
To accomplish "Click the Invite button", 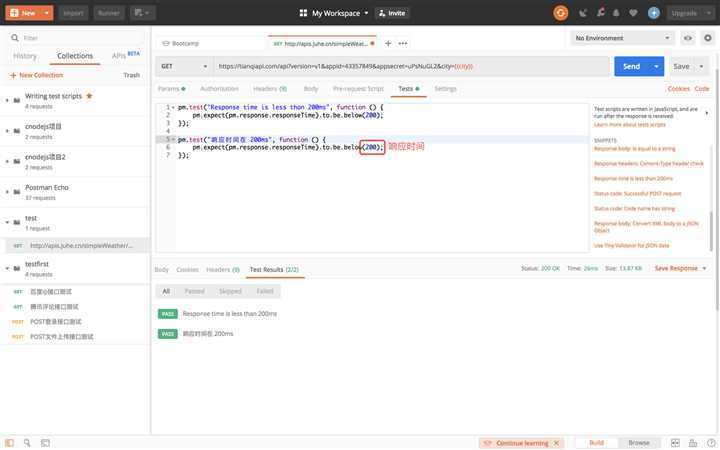I will [x=392, y=13].
